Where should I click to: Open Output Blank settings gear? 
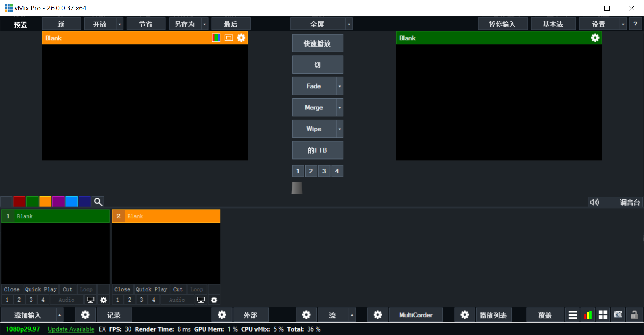(595, 38)
